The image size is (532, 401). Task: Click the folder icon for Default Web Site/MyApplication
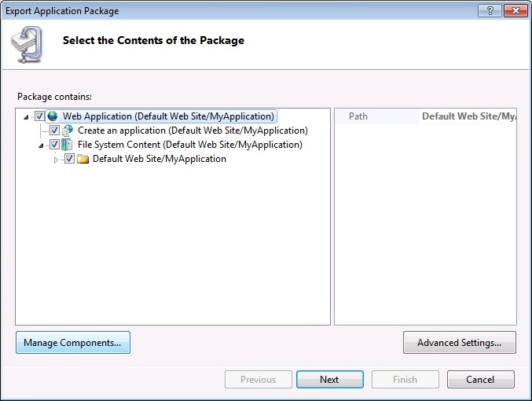83,159
